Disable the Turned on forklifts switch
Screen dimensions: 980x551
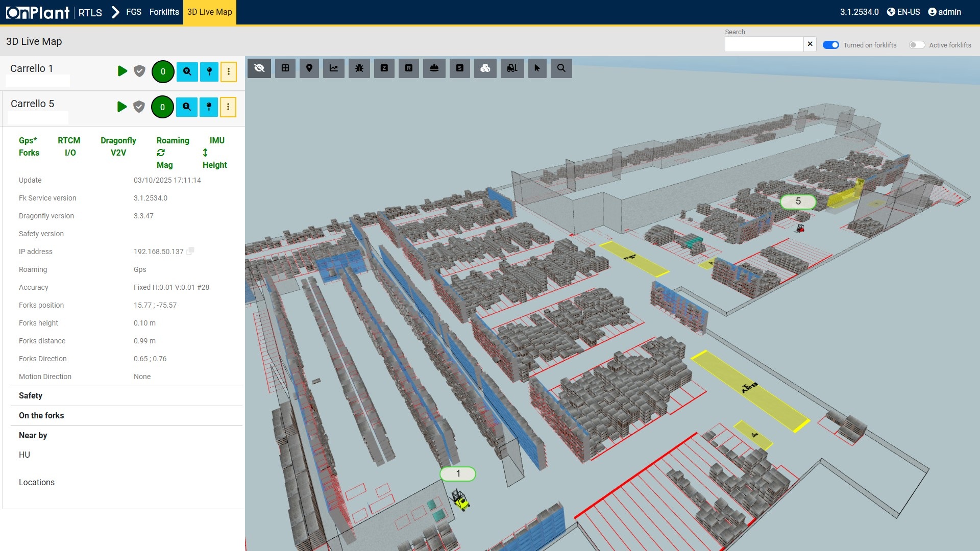point(830,45)
